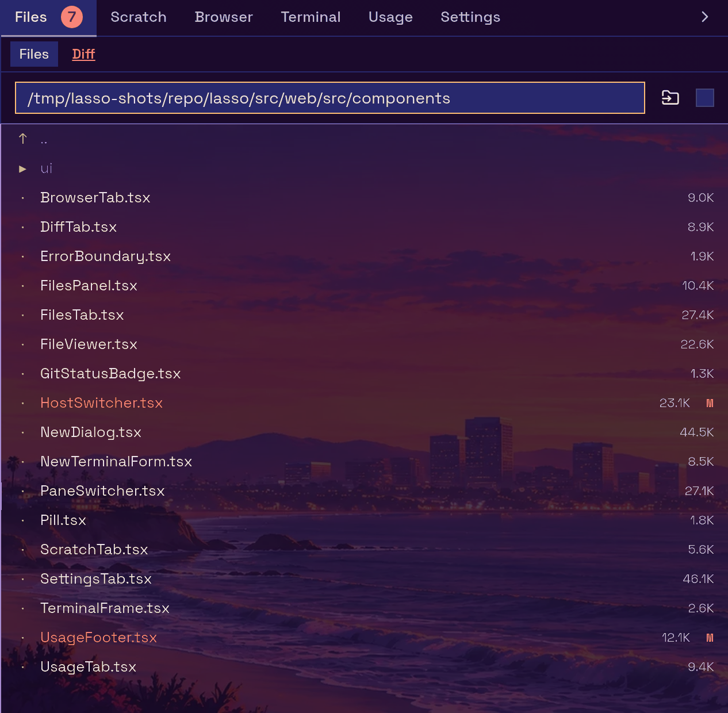Open the ui folder

point(364,168)
